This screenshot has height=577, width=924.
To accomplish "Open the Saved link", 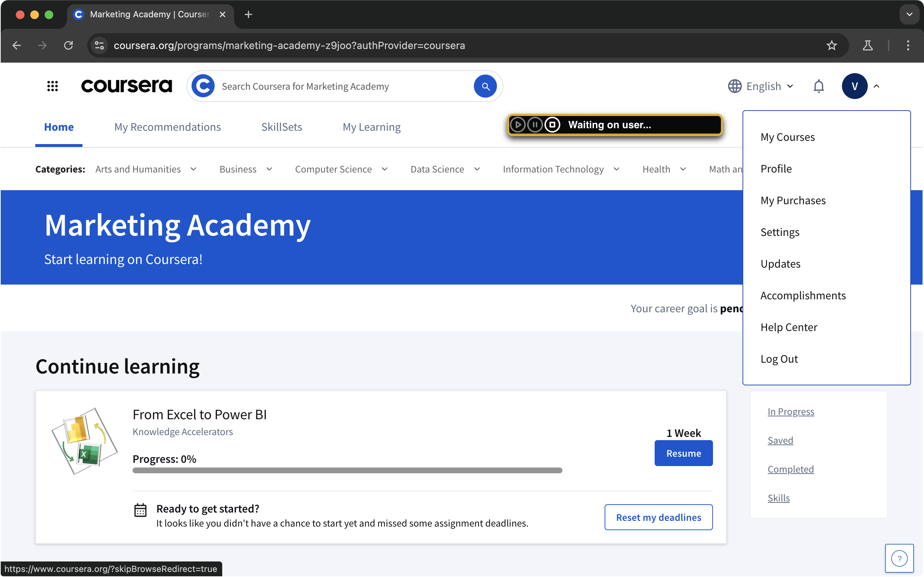I will (x=780, y=440).
